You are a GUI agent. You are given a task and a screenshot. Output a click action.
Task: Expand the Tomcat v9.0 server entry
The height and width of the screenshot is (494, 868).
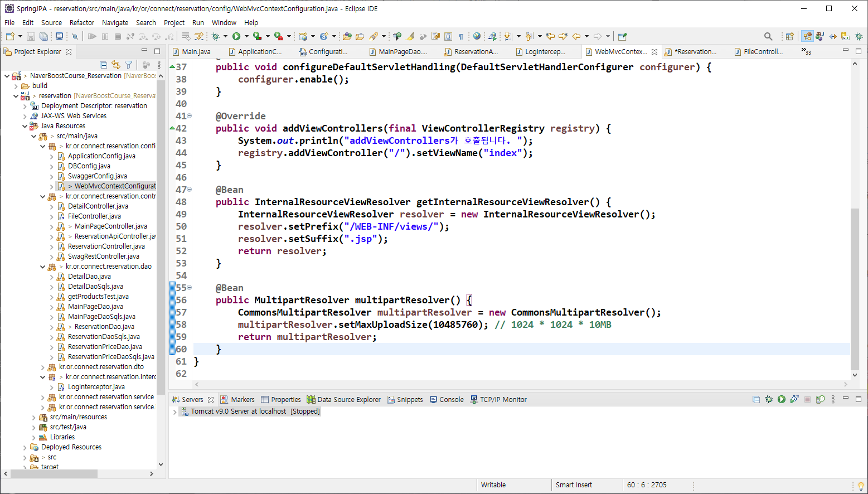(174, 411)
